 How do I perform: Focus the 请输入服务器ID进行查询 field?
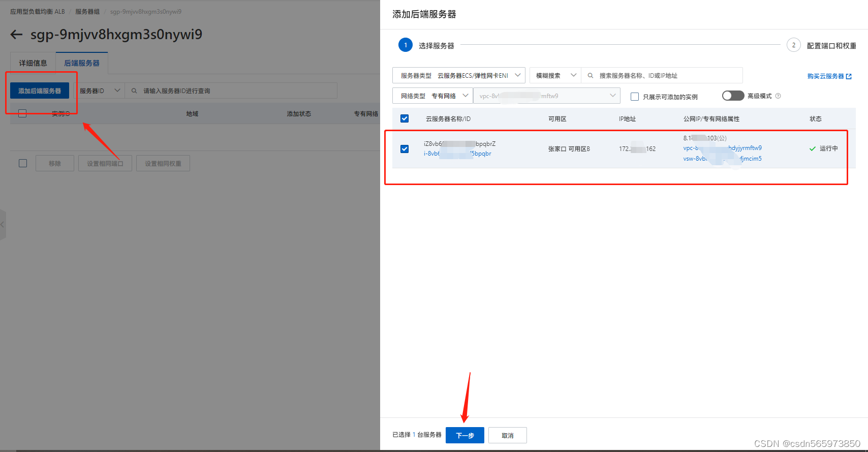pos(231,91)
